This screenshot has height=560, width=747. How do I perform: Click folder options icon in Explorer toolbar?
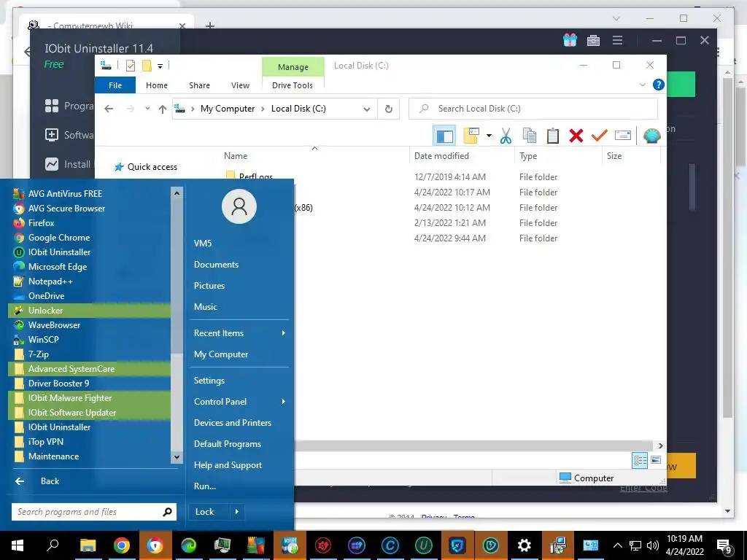[x=471, y=136]
